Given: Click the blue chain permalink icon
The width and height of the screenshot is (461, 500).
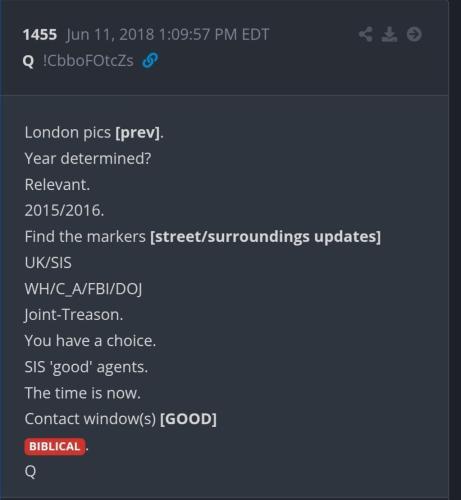Looking at the screenshot, I should pyautogui.click(x=150, y=60).
